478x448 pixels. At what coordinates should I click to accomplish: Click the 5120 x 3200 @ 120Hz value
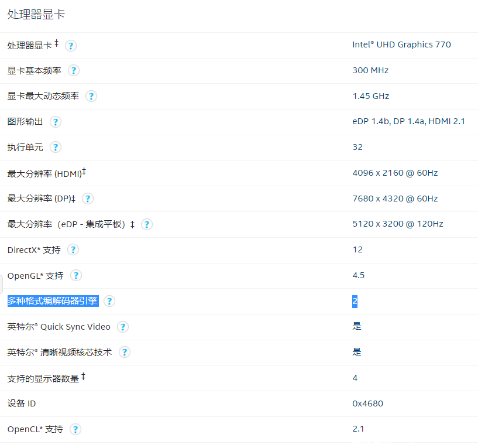tap(398, 224)
